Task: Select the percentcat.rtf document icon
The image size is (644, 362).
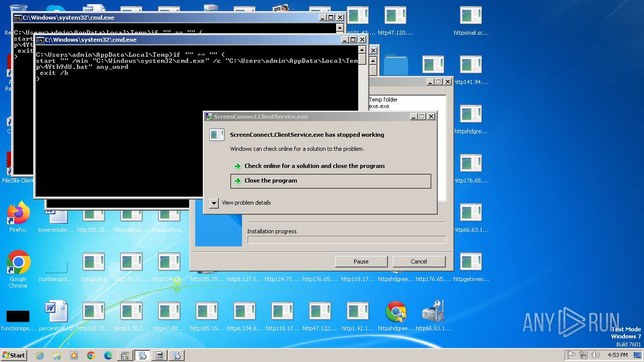Action: tap(56, 316)
